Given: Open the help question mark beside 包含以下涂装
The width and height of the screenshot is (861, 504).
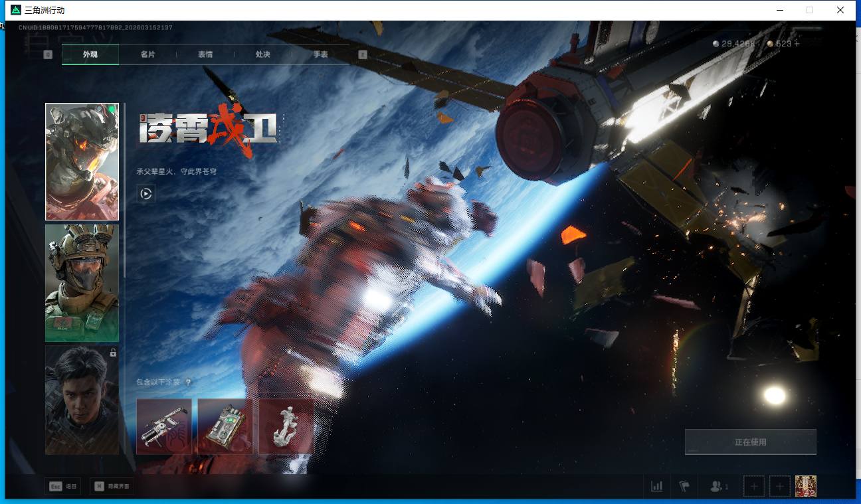Looking at the screenshot, I should point(189,382).
